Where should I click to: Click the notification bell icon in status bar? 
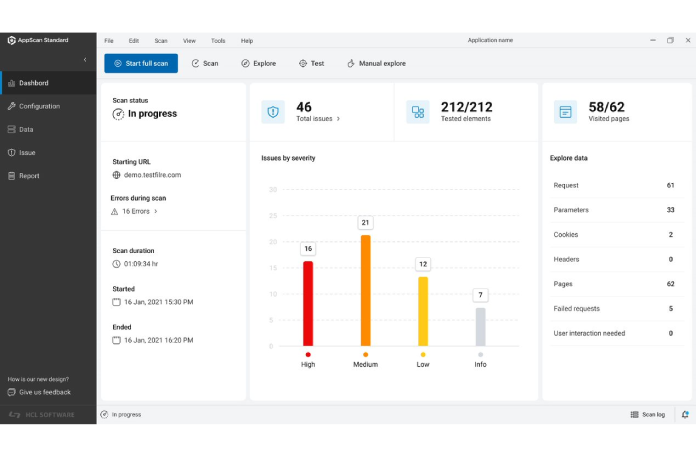[x=685, y=414]
